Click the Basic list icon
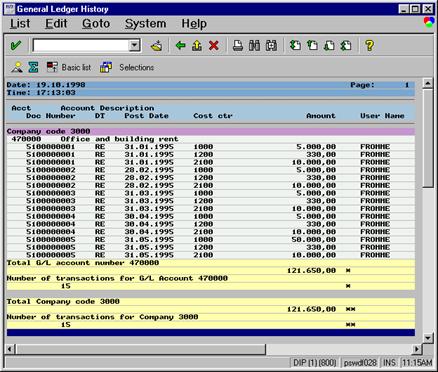The width and height of the screenshot is (438, 372). click(52, 67)
